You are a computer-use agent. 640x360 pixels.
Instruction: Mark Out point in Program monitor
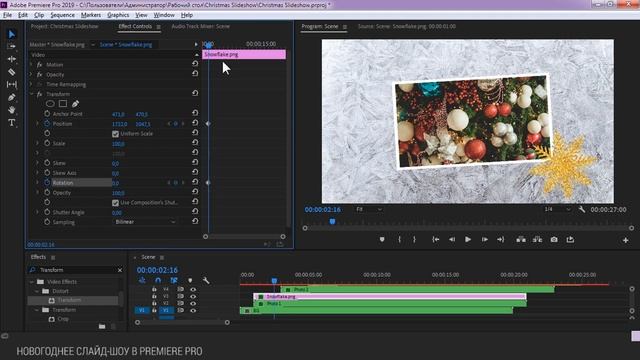[x=414, y=240]
